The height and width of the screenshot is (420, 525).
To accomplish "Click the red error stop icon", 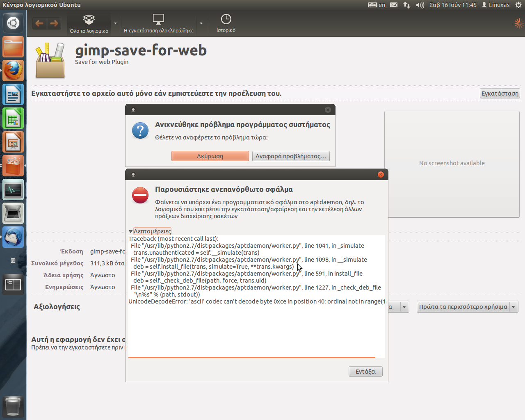I will coord(140,195).
